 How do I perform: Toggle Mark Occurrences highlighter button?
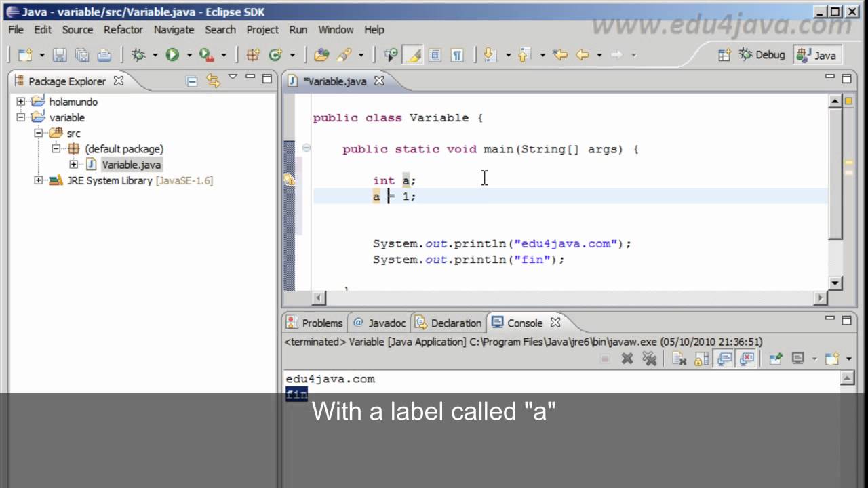coord(412,55)
